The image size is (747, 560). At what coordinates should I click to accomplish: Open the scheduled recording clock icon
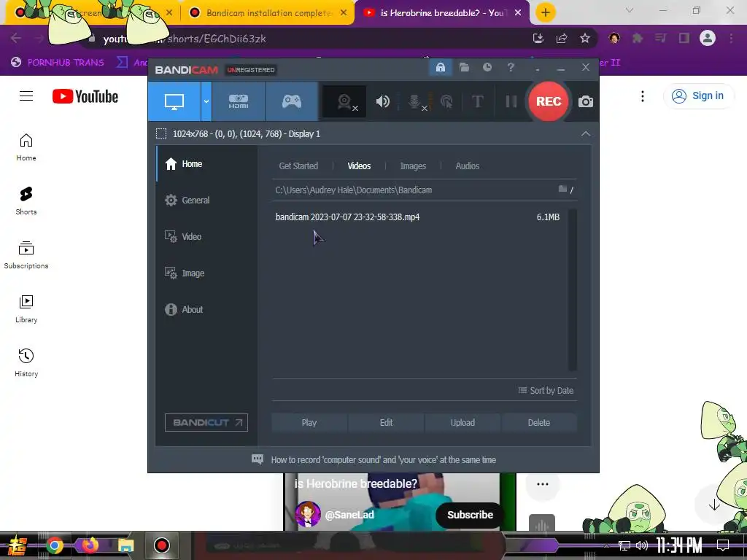pos(487,68)
